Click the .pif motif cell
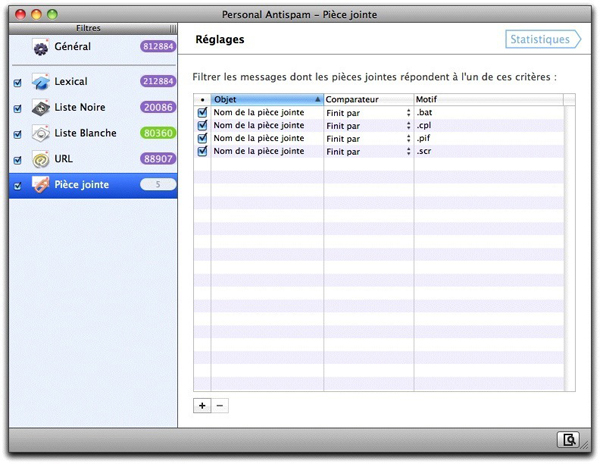Viewport: 600px width, 464px height. (488, 138)
